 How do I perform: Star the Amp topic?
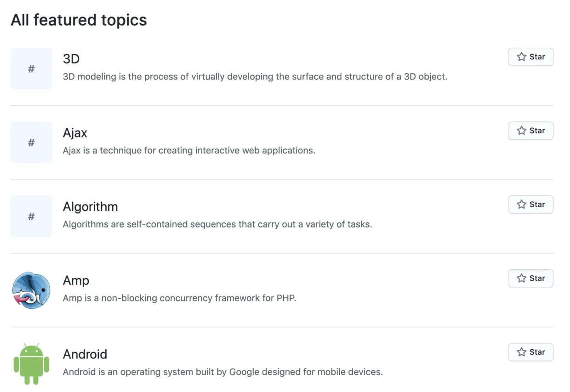point(530,278)
